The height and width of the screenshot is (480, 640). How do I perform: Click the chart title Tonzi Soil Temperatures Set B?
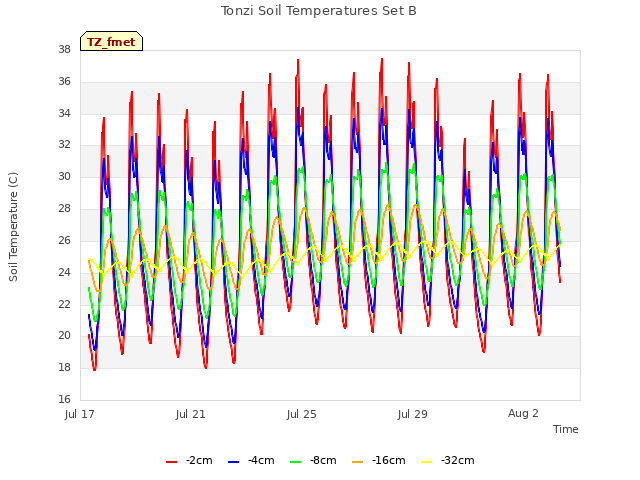tap(319, 11)
